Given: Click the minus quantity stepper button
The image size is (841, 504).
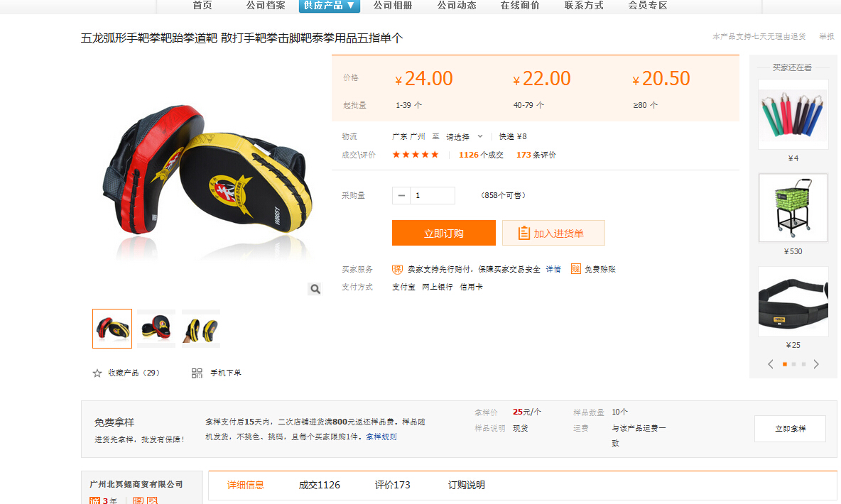Looking at the screenshot, I should [401, 196].
